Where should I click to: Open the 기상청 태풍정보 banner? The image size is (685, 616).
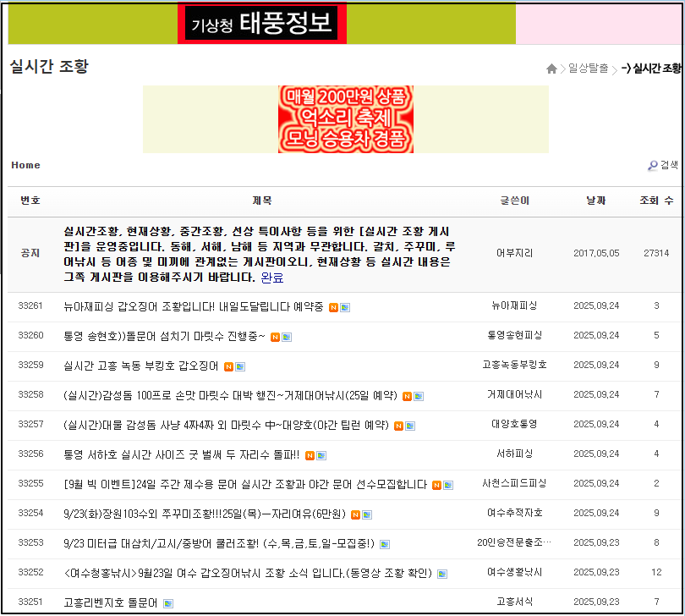tap(262, 24)
